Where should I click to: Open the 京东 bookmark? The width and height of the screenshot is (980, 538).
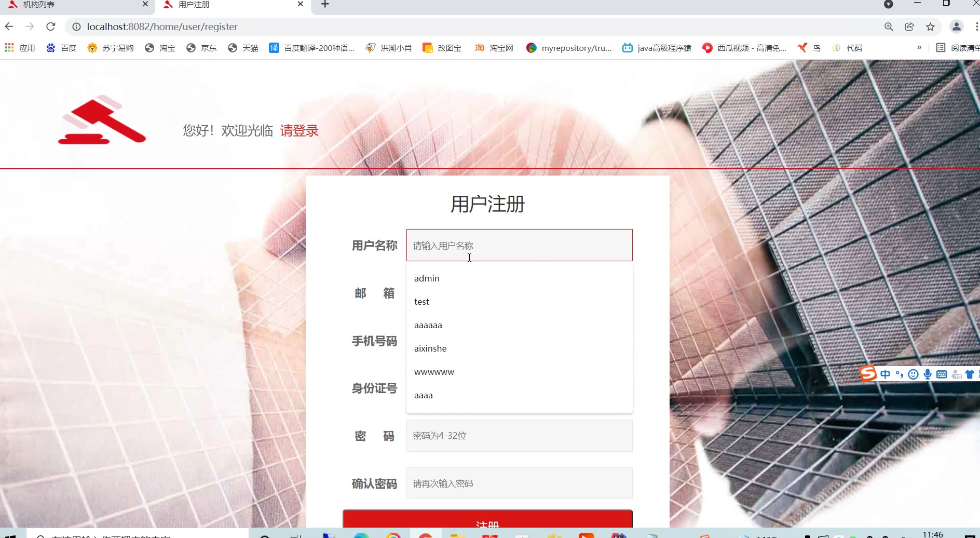click(x=201, y=48)
